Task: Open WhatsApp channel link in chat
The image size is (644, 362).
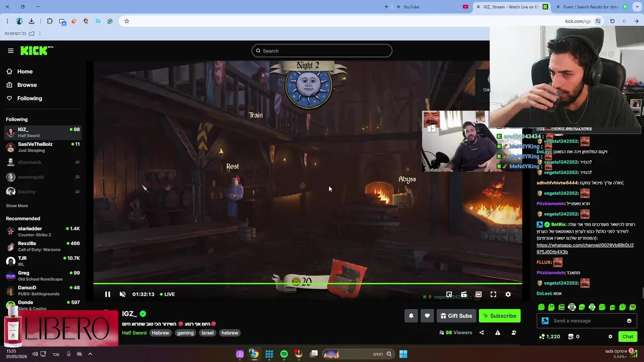Action: pos(585,248)
